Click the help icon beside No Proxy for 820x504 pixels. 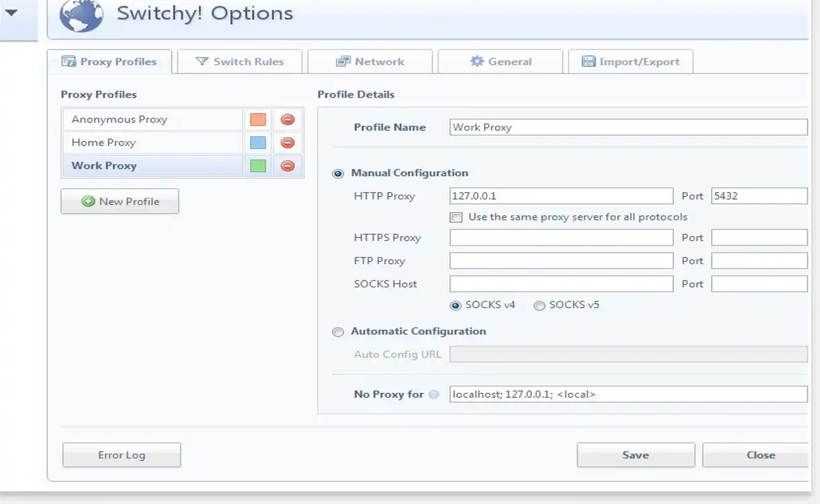(433, 394)
